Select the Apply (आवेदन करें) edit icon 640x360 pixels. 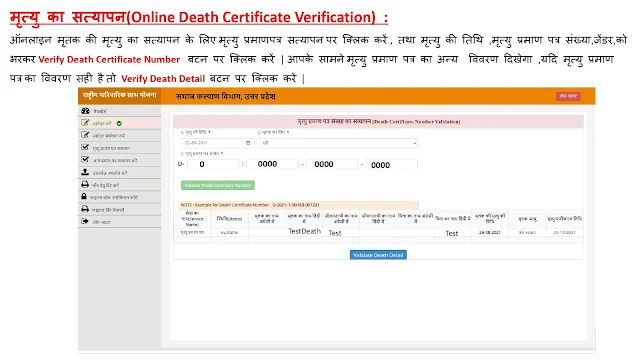point(85,123)
